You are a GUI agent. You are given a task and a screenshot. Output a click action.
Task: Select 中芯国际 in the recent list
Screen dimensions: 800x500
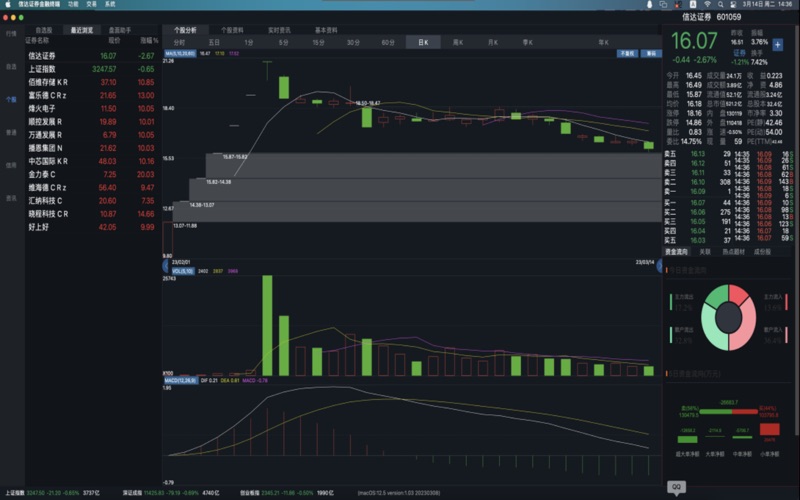coord(93,161)
